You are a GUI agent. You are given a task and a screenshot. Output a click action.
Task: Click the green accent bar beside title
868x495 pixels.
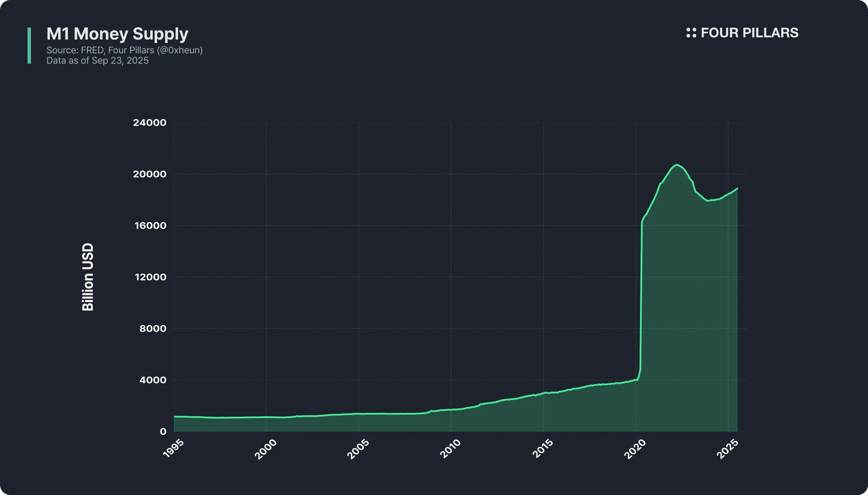pyautogui.click(x=29, y=46)
